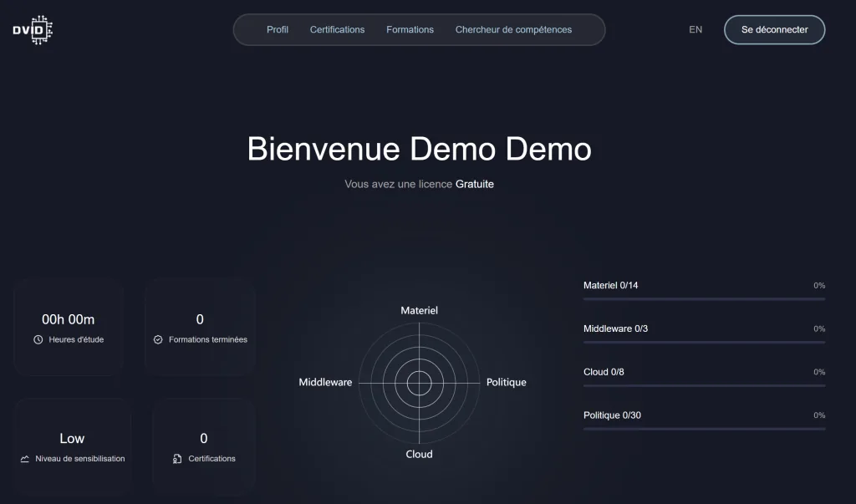This screenshot has height=504, width=856.
Task: Click the radar chart center
Action: [420, 383]
